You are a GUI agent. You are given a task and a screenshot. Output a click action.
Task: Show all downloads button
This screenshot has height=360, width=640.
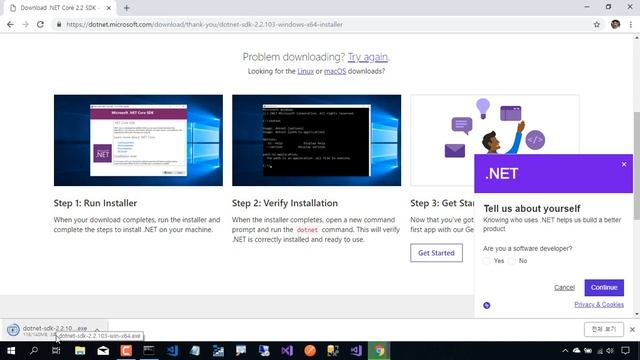[604, 329]
